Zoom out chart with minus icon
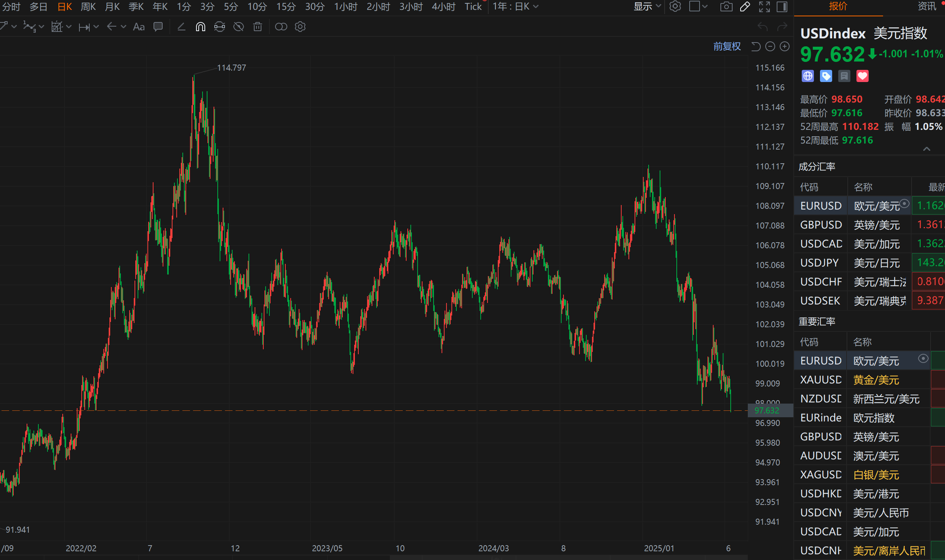This screenshot has width=945, height=560. click(x=770, y=47)
